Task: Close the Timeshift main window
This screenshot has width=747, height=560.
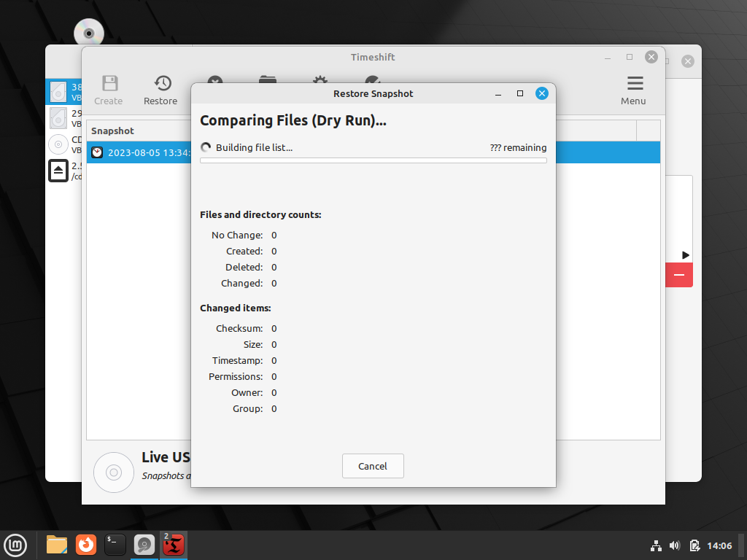Action: click(651, 57)
